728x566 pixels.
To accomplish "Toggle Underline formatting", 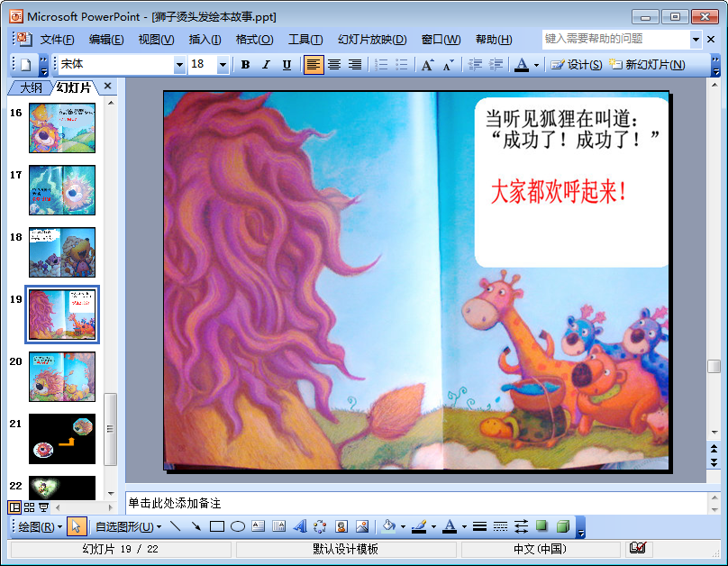I will 287,65.
